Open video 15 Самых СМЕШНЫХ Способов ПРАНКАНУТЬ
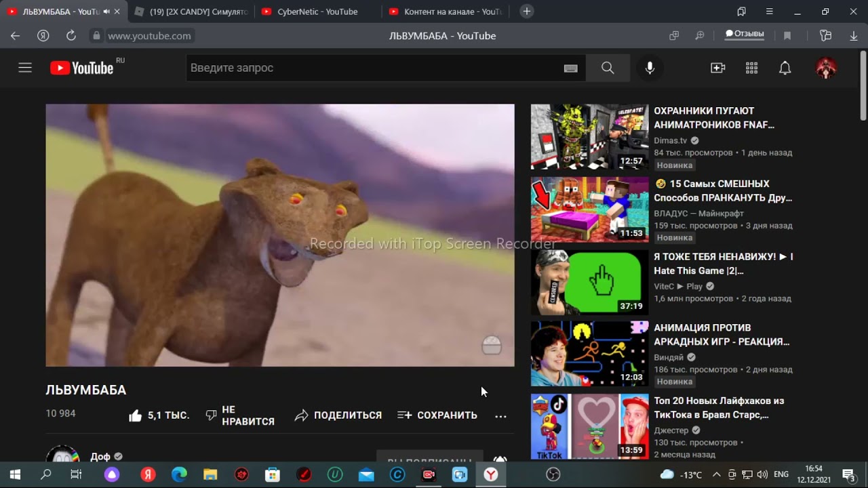Image resolution: width=868 pixels, height=488 pixels. pyautogui.click(x=723, y=191)
